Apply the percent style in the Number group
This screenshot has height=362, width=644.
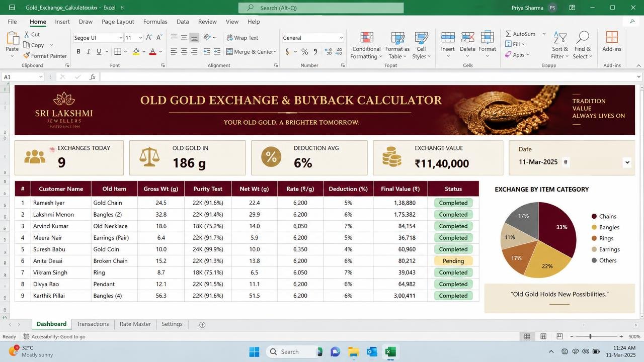[x=304, y=51]
